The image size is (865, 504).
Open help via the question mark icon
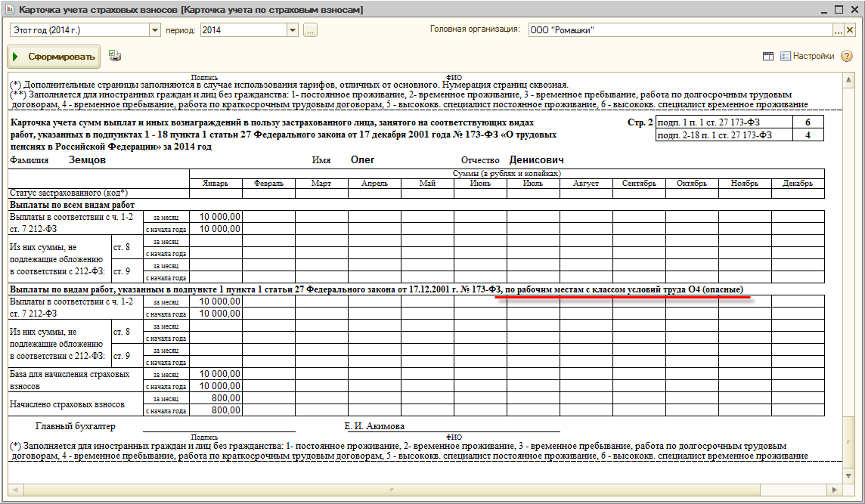click(x=847, y=56)
